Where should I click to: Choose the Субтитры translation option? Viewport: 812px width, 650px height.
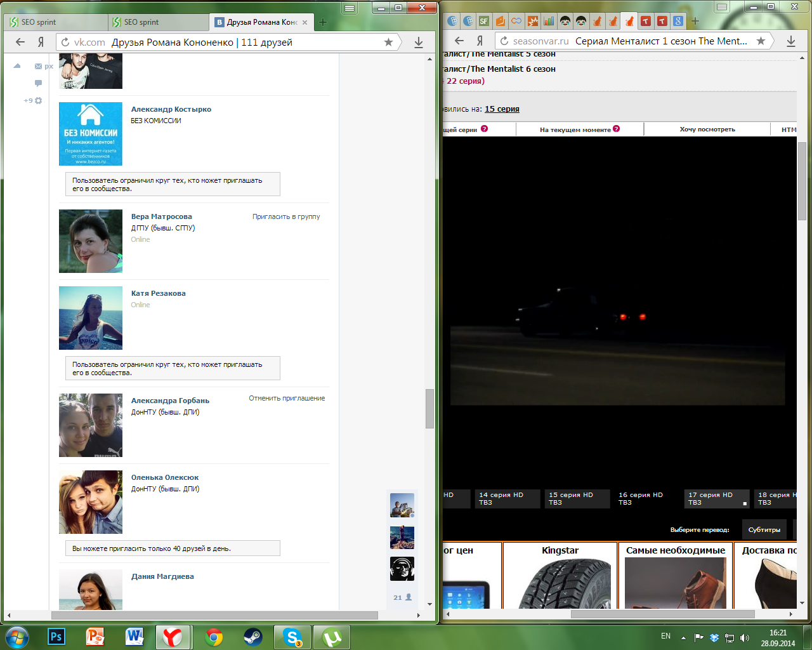click(x=764, y=529)
